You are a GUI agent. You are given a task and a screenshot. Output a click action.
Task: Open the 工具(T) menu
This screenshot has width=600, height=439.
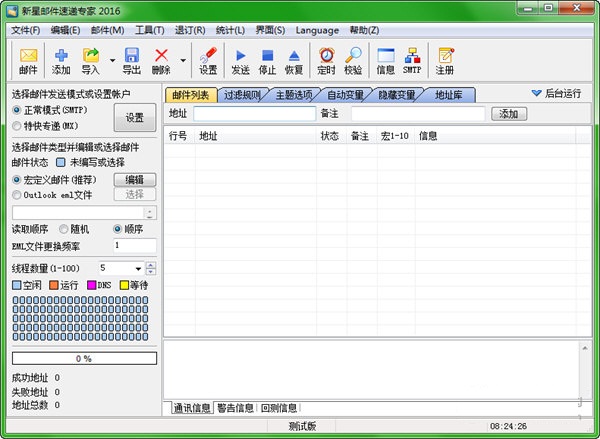pyautogui.click(x=149, y=30)
